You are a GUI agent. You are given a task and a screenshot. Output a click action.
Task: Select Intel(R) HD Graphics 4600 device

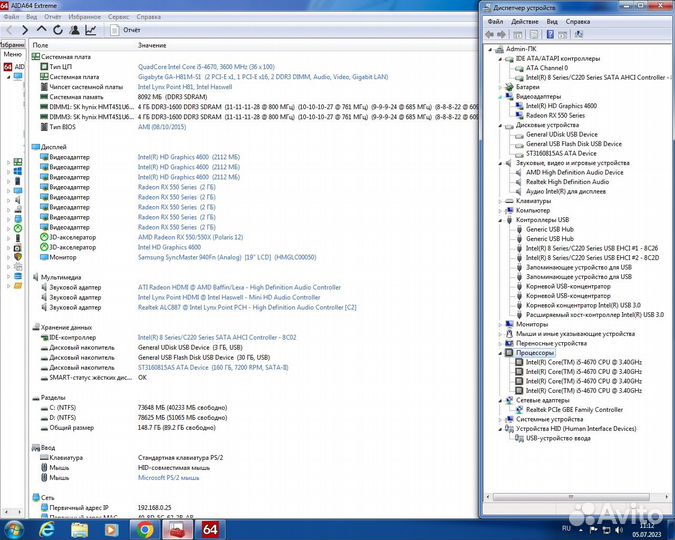[x=561, y=106]
